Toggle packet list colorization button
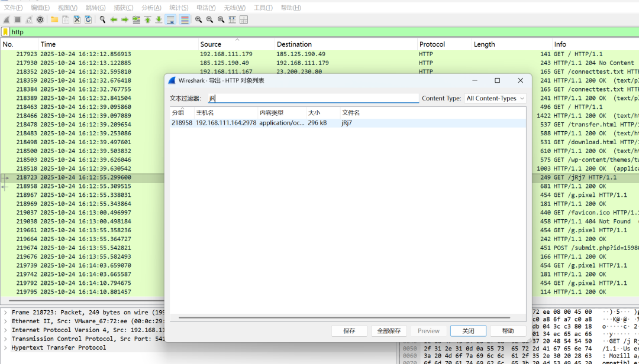The image size is (639, 364). pos(185,19)
